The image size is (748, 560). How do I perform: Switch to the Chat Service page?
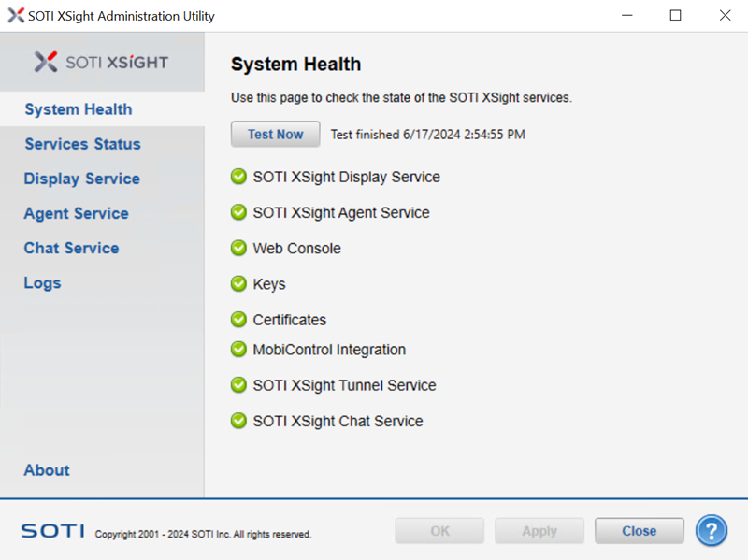tap(71, 248)
